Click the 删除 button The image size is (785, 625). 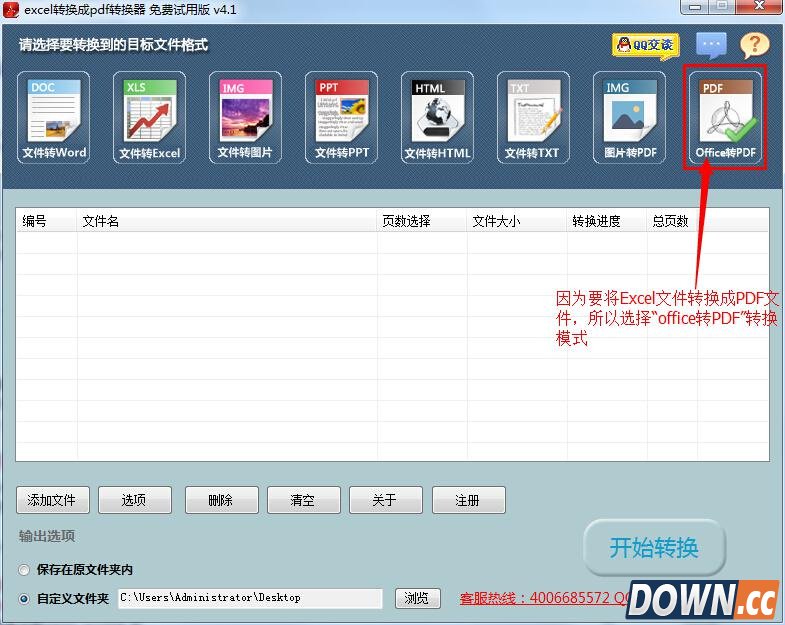tap(222, 500)
